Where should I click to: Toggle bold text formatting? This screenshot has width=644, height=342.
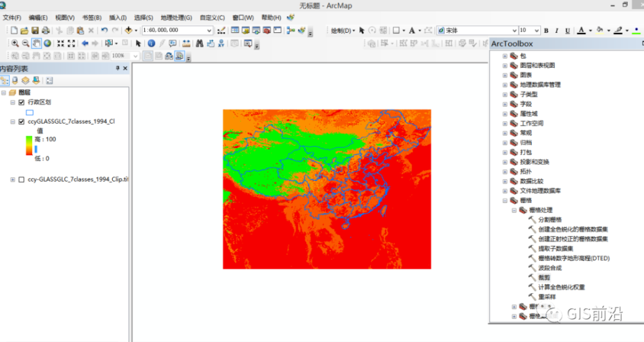tap(546, 30)
